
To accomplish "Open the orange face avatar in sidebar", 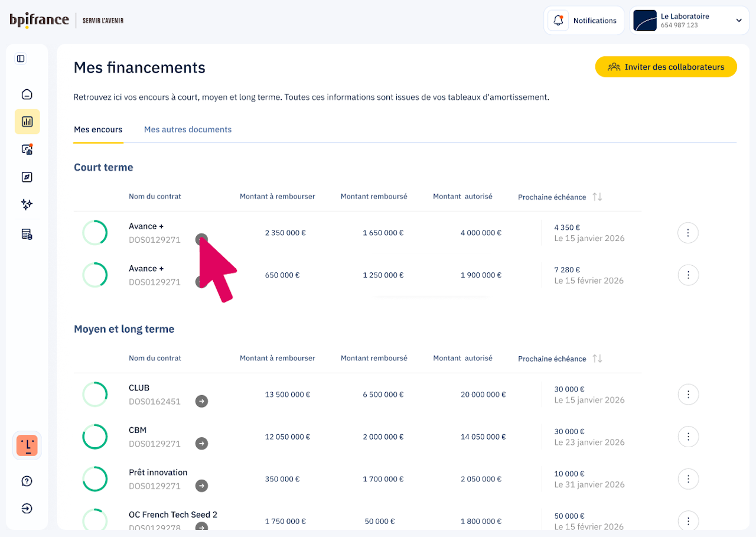I will tap(27, 445).
